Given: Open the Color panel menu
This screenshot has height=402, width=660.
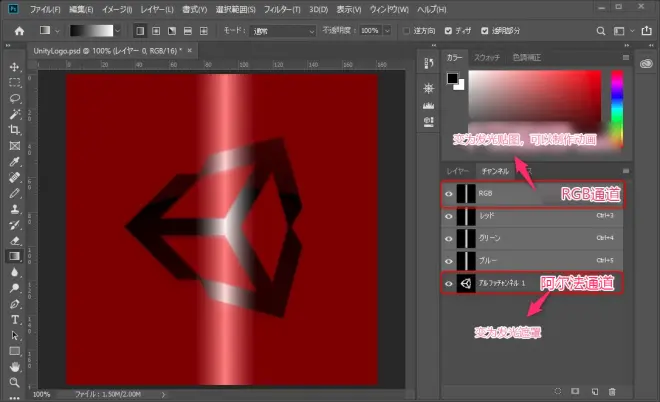Looking at the screenshot, I should pyautogui.click(x=626, y=58).
